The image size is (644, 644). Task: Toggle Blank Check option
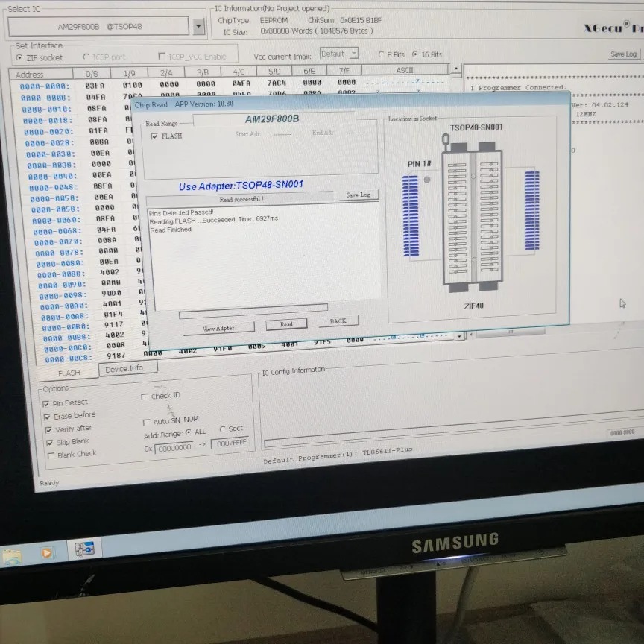51,455
